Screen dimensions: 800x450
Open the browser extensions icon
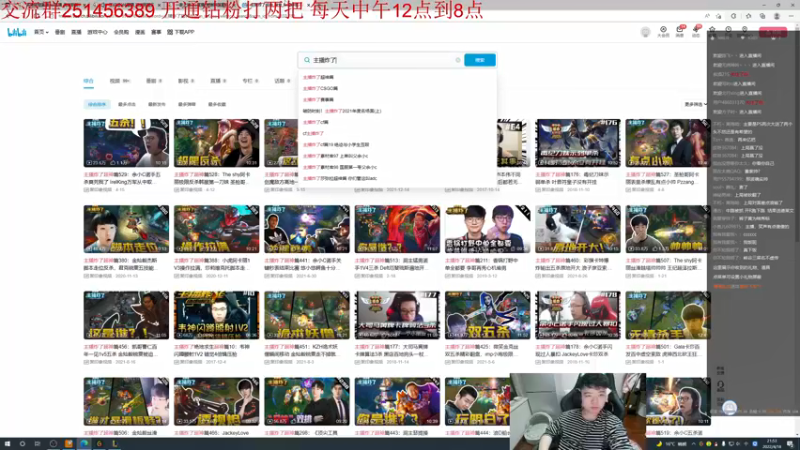(734, 16)
